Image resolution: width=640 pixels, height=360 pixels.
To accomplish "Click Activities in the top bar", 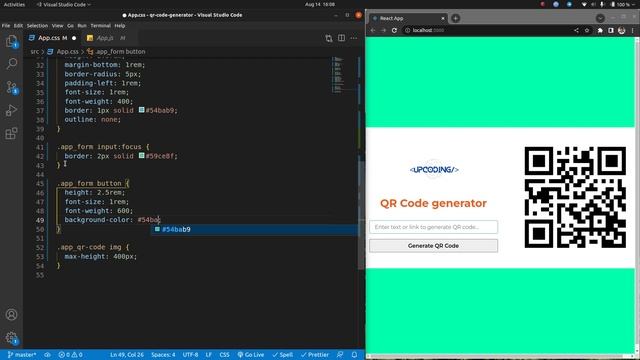I will [14, 4].
